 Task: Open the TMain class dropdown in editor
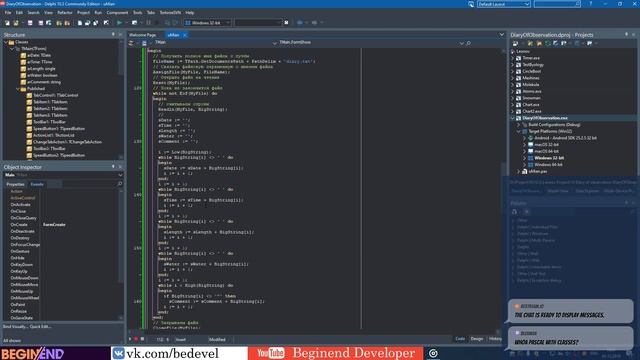point(274,42)
